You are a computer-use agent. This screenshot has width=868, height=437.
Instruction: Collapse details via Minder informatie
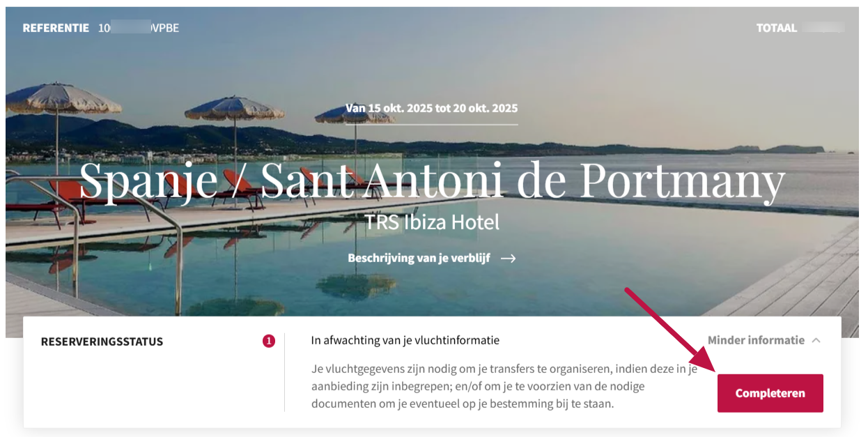756,340
